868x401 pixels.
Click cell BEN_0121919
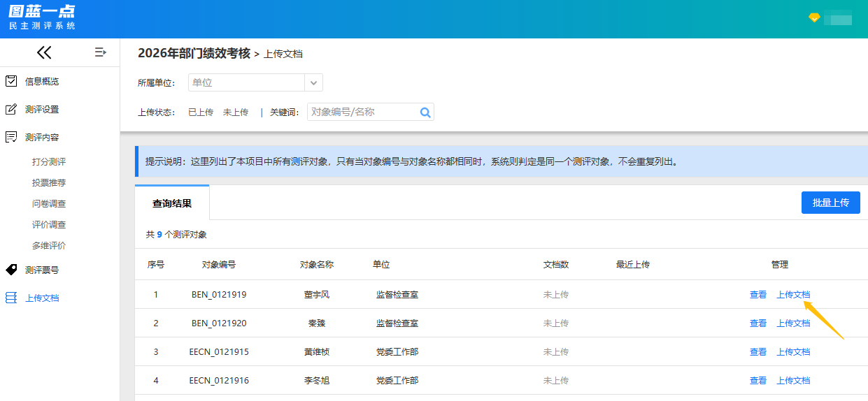(219, 294)
